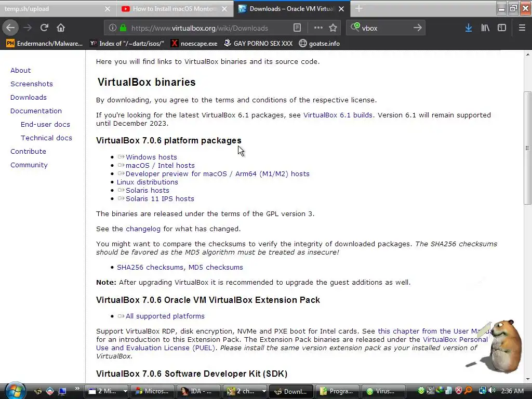Download the Solaris hosts package
The image size is (532, 399).
click(148, 190)
